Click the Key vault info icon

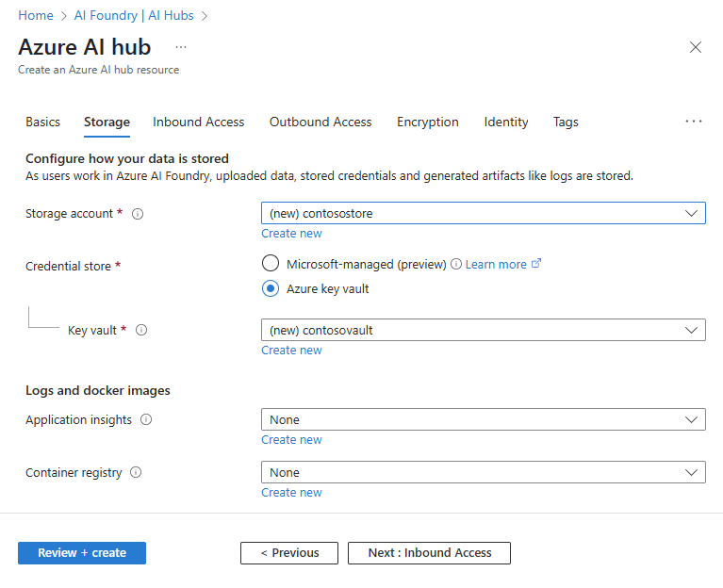(141, 330)
